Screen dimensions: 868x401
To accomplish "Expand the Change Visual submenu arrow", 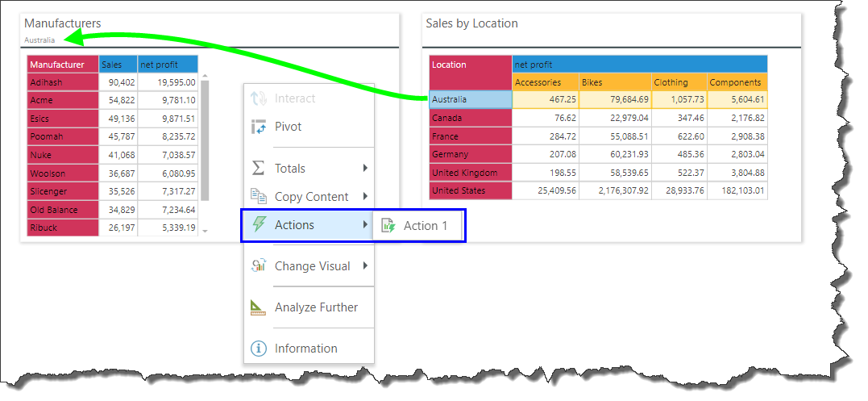I will (365, 266).
